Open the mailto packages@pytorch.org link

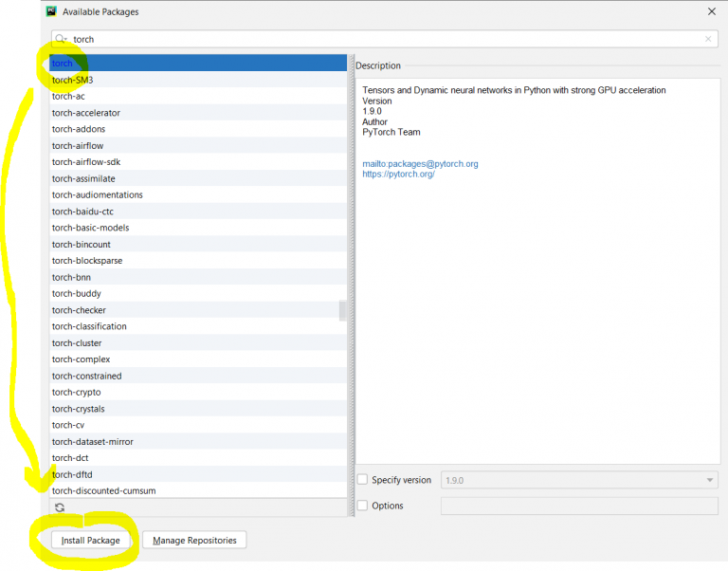[x=420, y=164]
